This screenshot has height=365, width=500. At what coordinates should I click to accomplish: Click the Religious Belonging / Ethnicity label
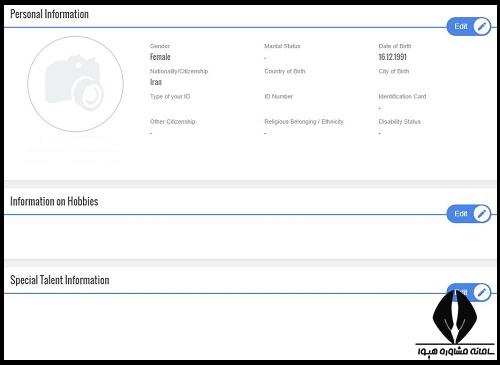pyautogui.click(x=304, y=122)
